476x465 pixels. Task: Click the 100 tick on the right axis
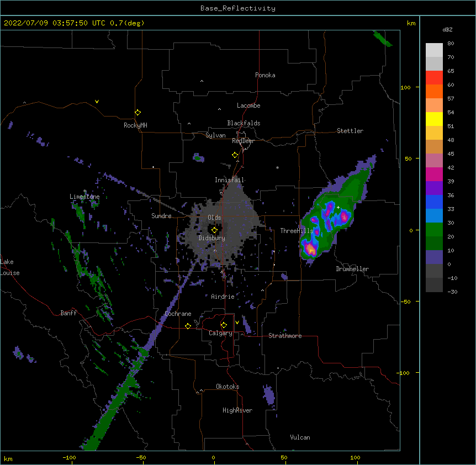tap(405, 87)
